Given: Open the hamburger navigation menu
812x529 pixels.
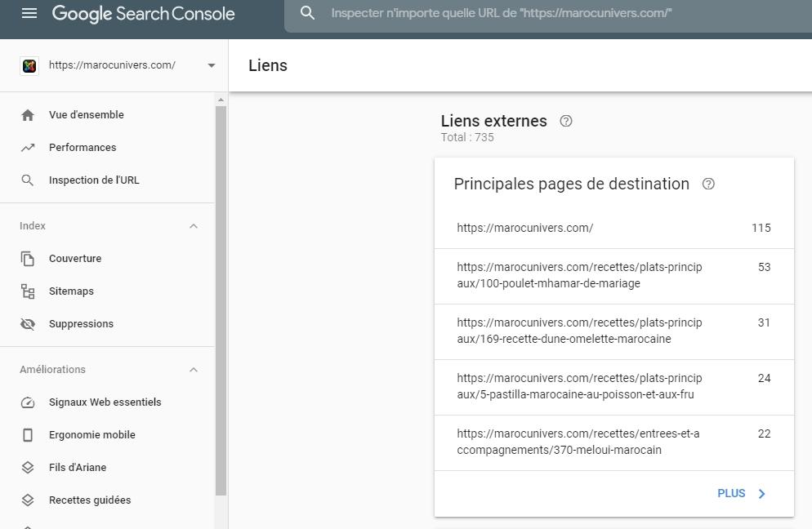Looking at the screenshot, I should pos(29,13).
